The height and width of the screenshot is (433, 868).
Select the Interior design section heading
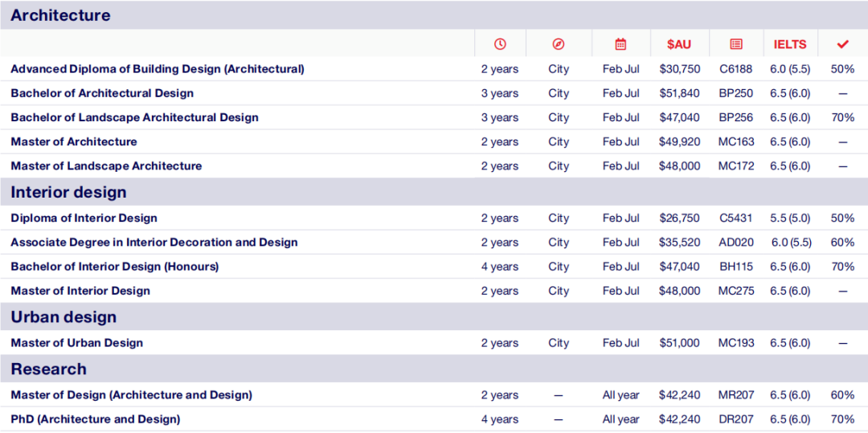tap(68, 192)
